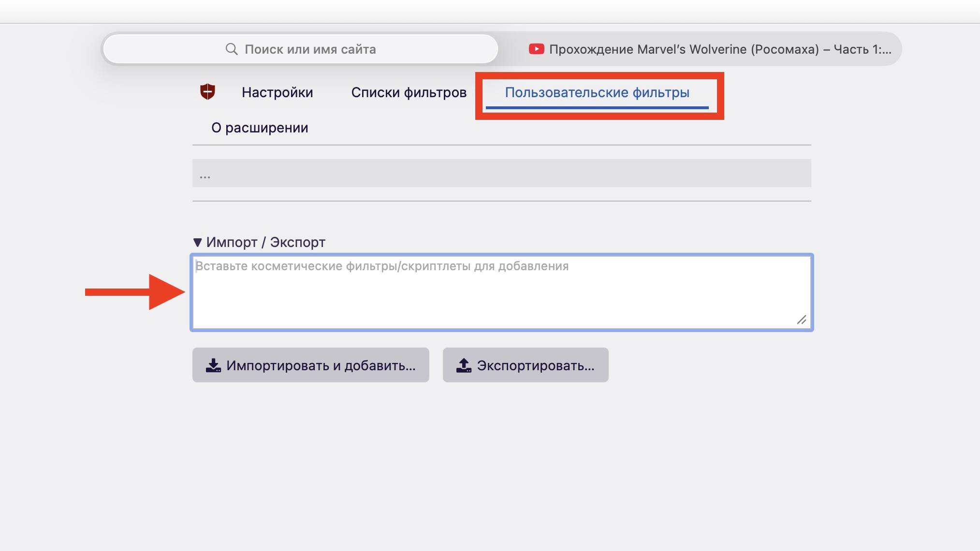Click the gray ellipsis filter row
This screenshot has width=980, height=551.
502,173
